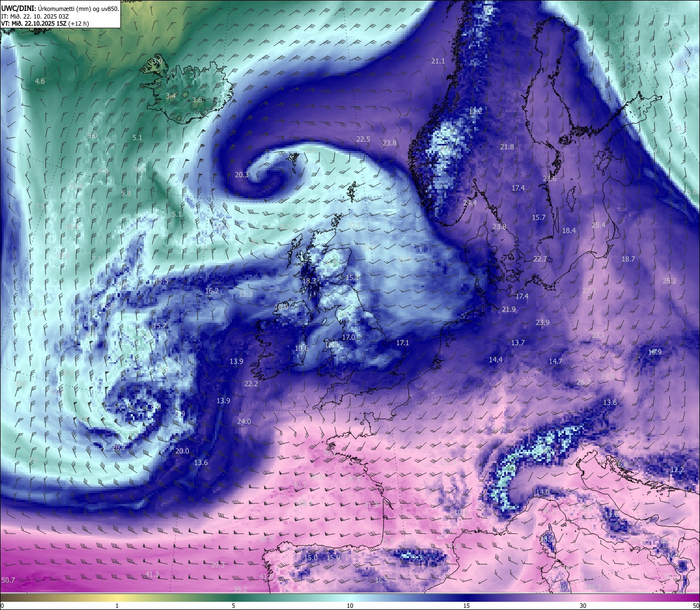Screen dimensions: 700x610
Task: Click the 23.9 value over northern Germany
Action: click(542, 322)
